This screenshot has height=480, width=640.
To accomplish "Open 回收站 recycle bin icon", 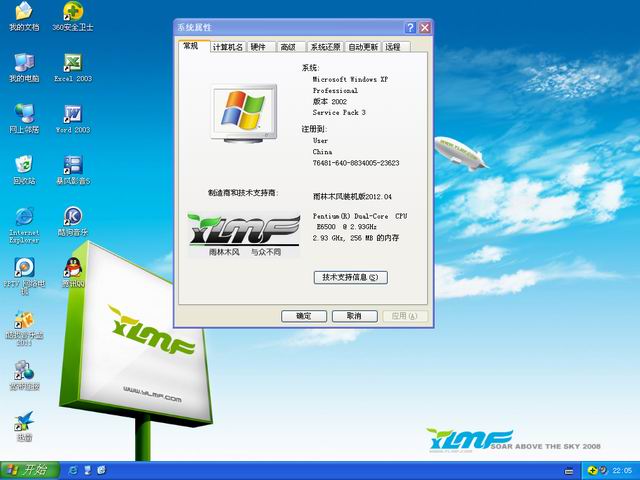I will pos(24,165).
